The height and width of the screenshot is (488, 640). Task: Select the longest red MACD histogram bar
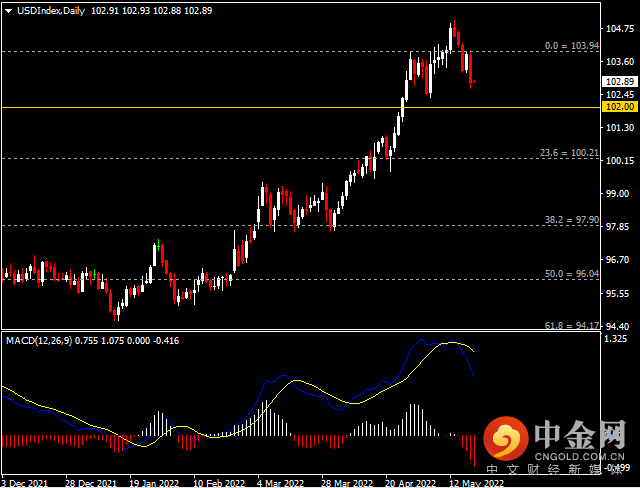475,451
